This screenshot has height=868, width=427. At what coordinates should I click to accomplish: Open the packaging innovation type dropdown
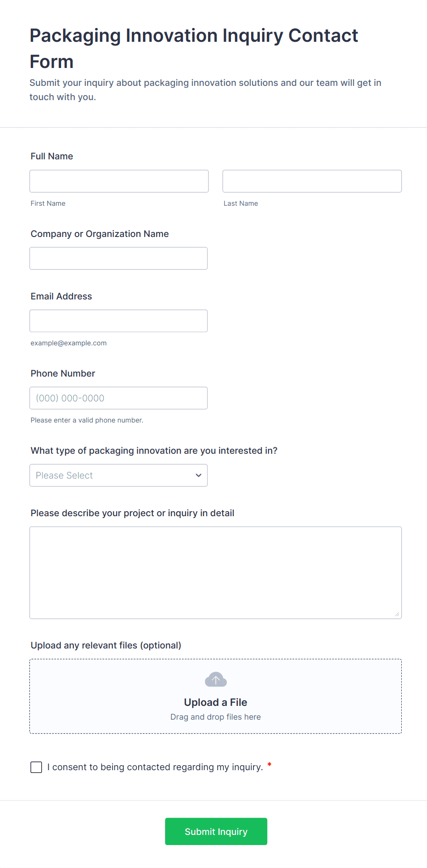point(118,475)
